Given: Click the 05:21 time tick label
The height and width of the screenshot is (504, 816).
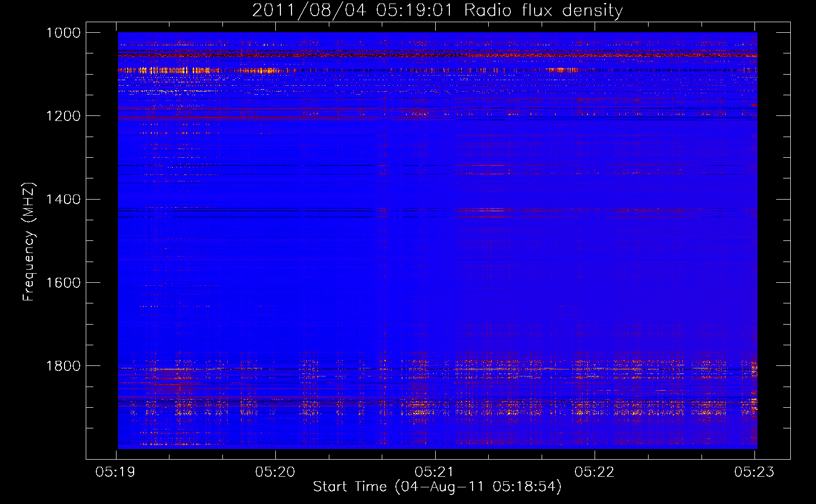Looking at the screenshot, I should (x=434, y=472).
